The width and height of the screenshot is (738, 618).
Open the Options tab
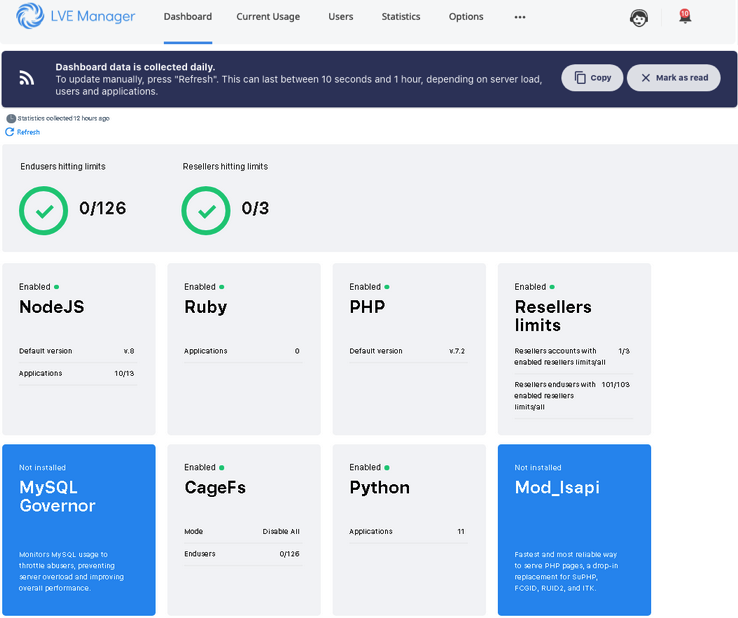tap(466, 17)
